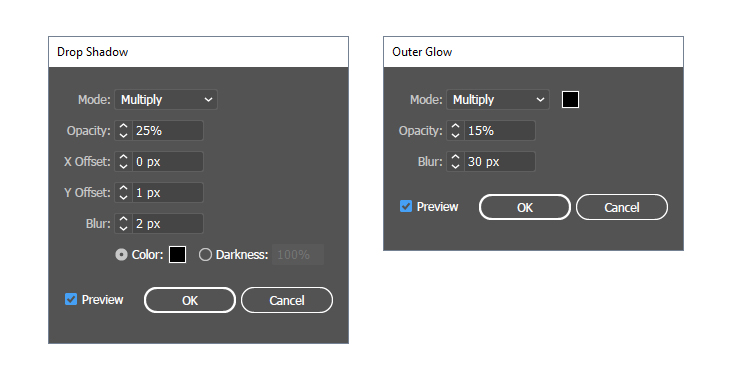Click Drop Shadow Opacity stepper arrows
Screen dimensions: 730x380
click(123, 130)
